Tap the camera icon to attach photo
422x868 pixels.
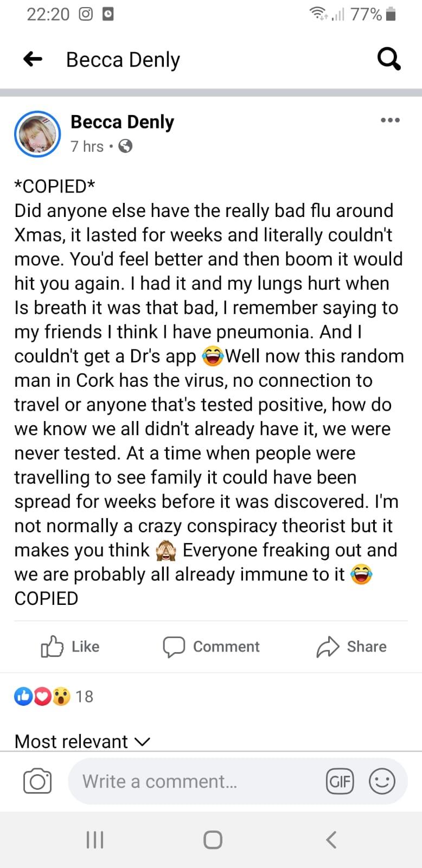point(37,781)
